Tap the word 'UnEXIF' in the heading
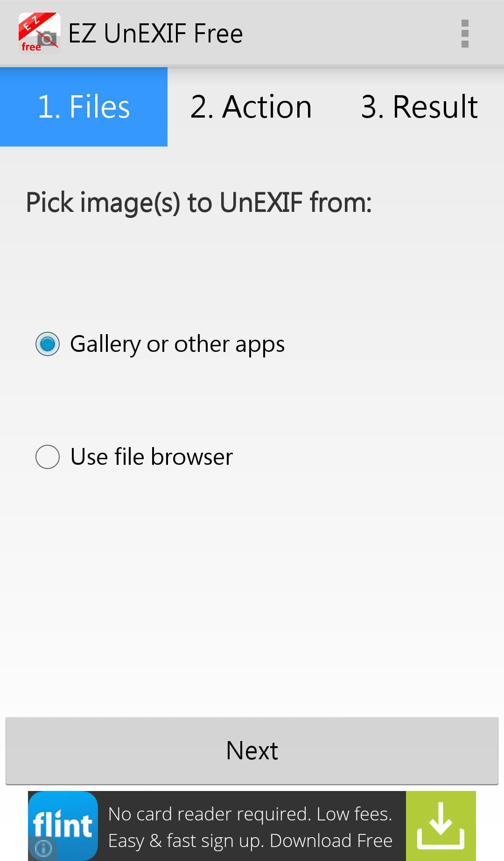 tap(261, 203)
